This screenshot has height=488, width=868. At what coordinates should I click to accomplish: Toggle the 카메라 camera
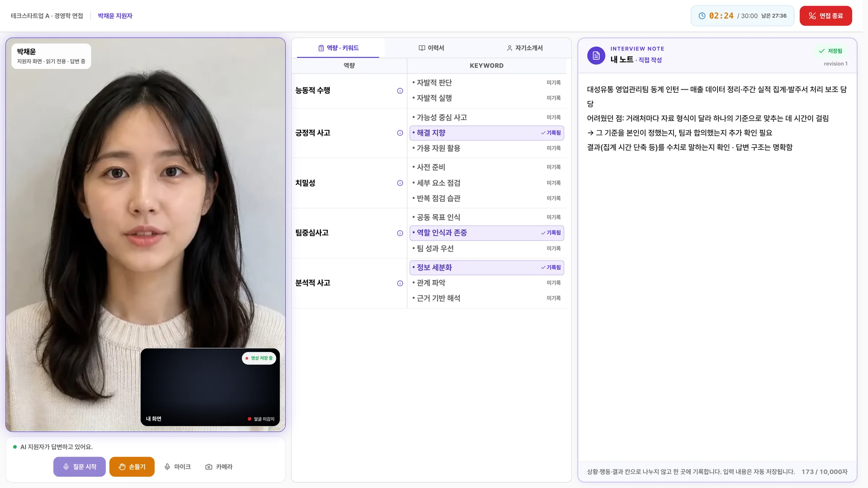click(x=219, y=467)
